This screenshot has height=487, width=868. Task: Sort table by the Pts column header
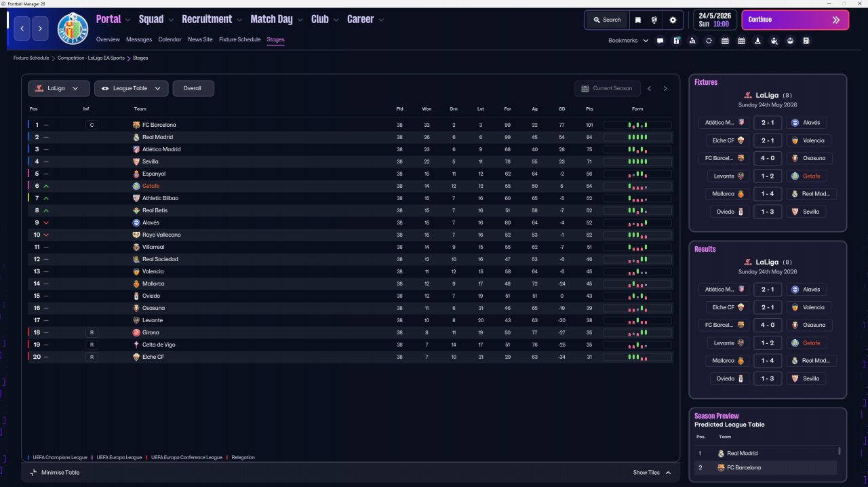589,109
